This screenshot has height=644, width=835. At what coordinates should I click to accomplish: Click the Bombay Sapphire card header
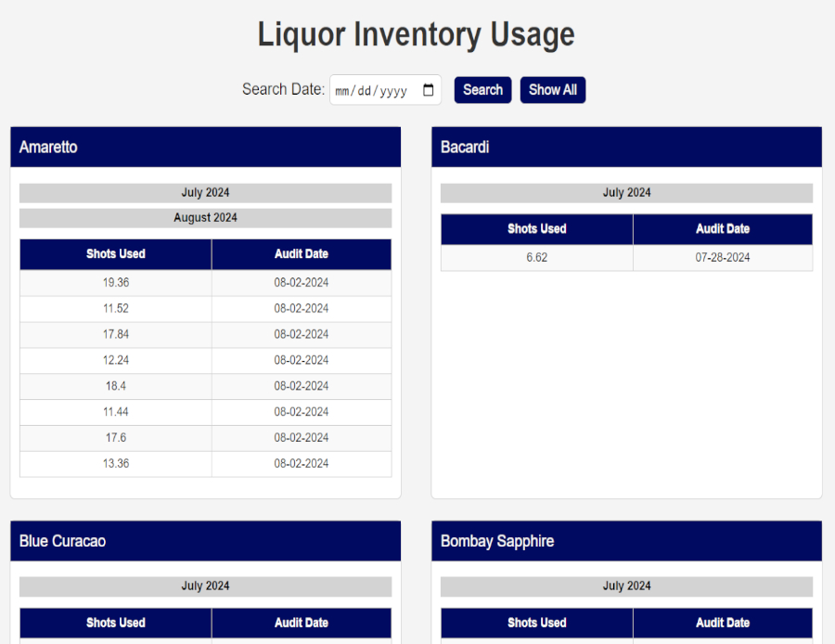click(626, 541)
